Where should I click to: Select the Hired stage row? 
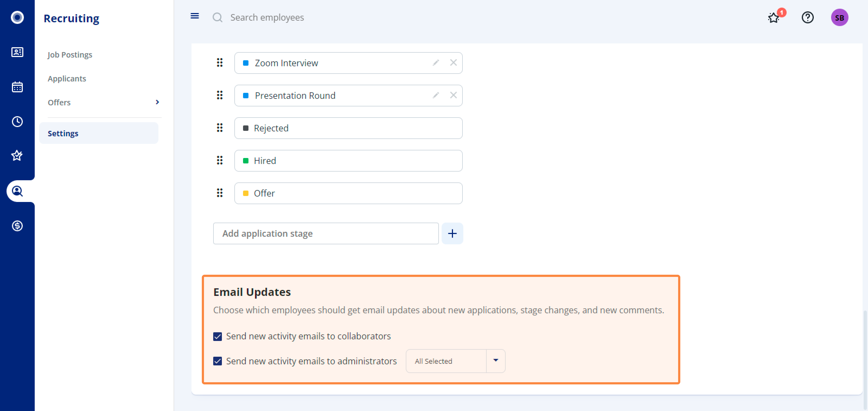point(348,161)
